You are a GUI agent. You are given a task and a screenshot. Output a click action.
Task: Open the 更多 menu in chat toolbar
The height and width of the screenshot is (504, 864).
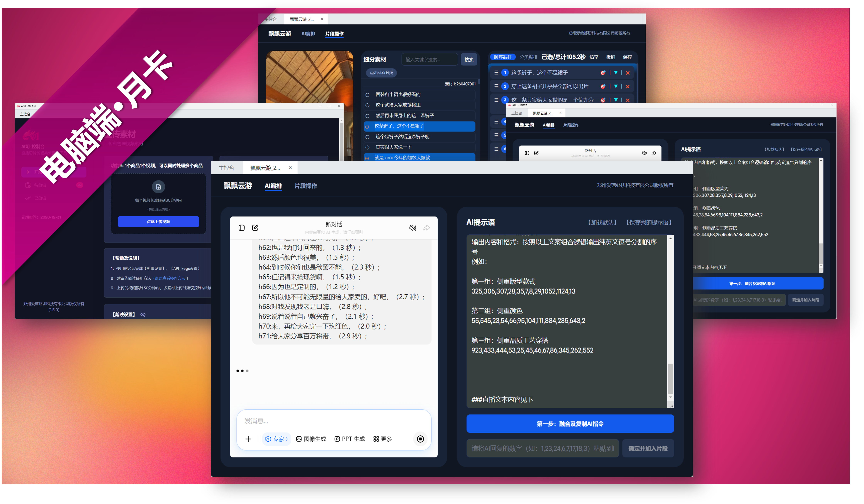click(383, 439)
